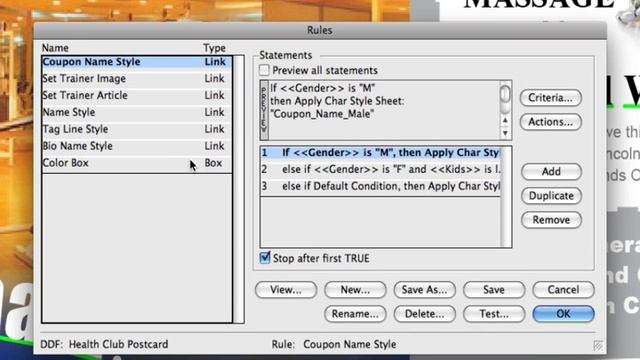Click the View... button

click(286, 290)
